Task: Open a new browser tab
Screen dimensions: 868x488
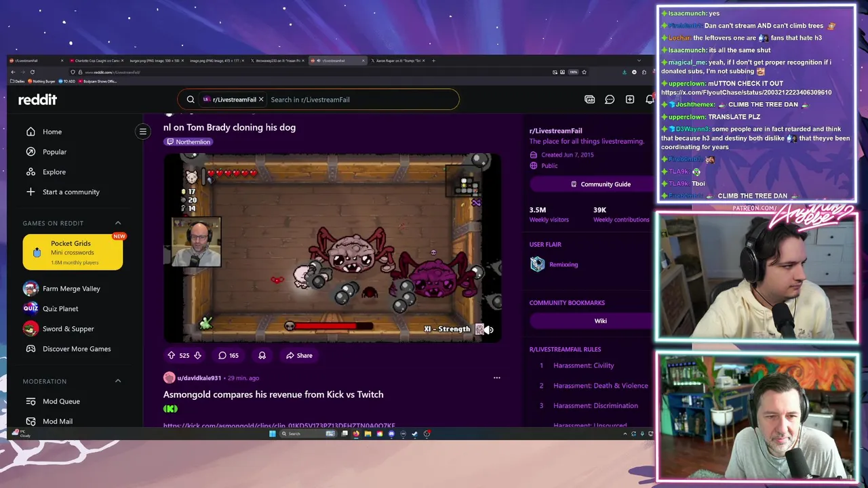Action: coord(433,60)
